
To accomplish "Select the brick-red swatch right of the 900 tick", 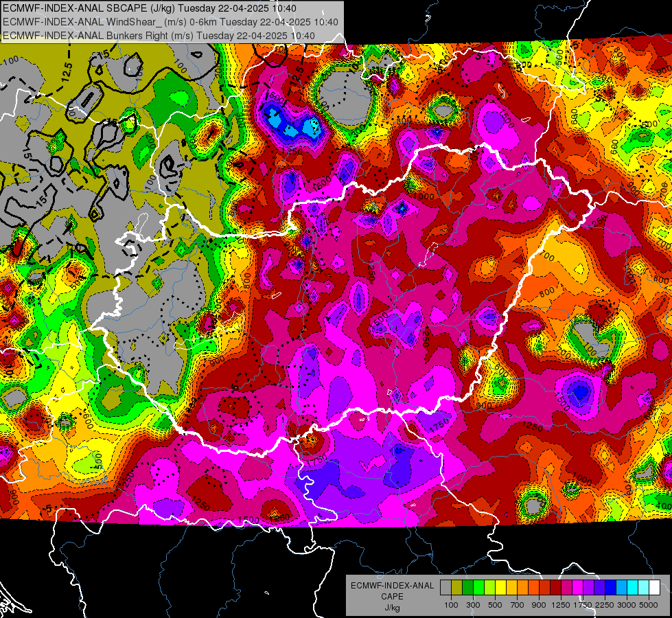I will [x=545, y=588].
